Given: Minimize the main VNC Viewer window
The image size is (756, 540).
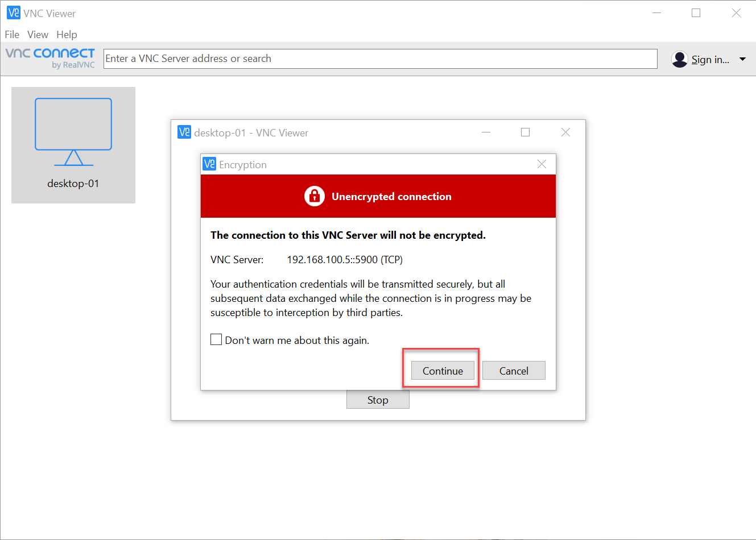Looking at the screenshot, I should [656, 13].
